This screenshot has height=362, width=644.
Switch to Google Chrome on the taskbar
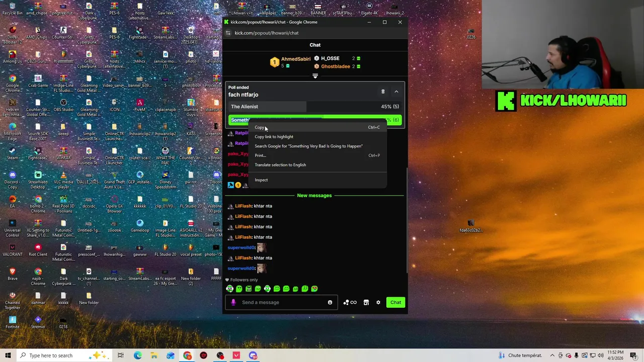(187, 355)
